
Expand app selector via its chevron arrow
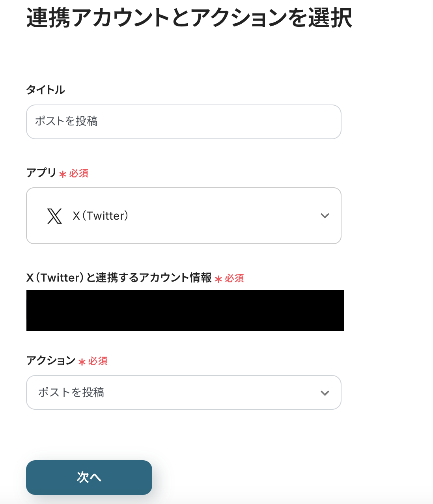point(325,216)
